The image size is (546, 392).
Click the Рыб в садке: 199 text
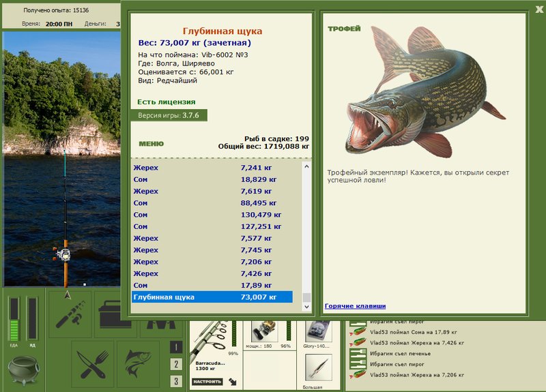point(276,139)
